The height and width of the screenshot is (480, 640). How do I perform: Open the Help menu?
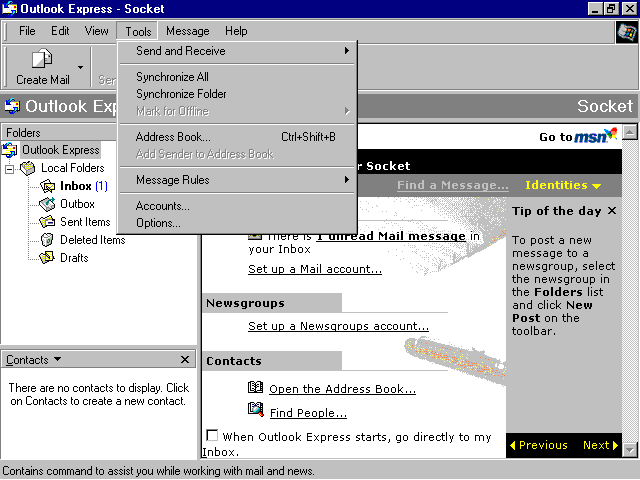click(x=236, y=31)
